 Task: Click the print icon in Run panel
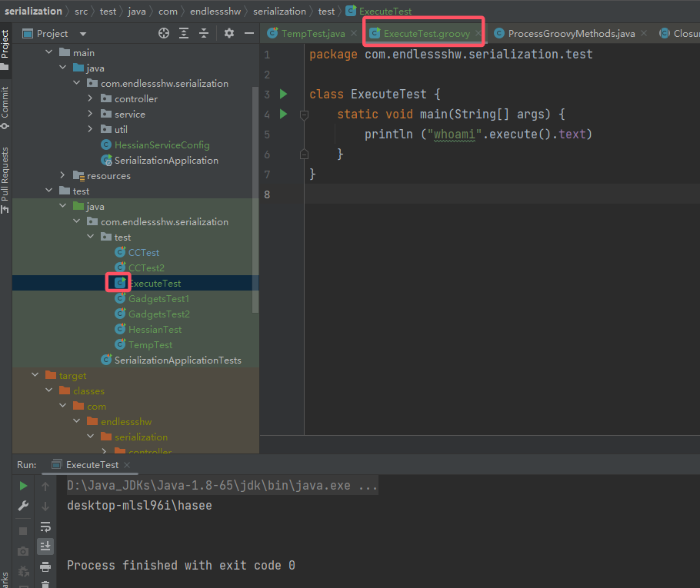[x=45, y=566]
